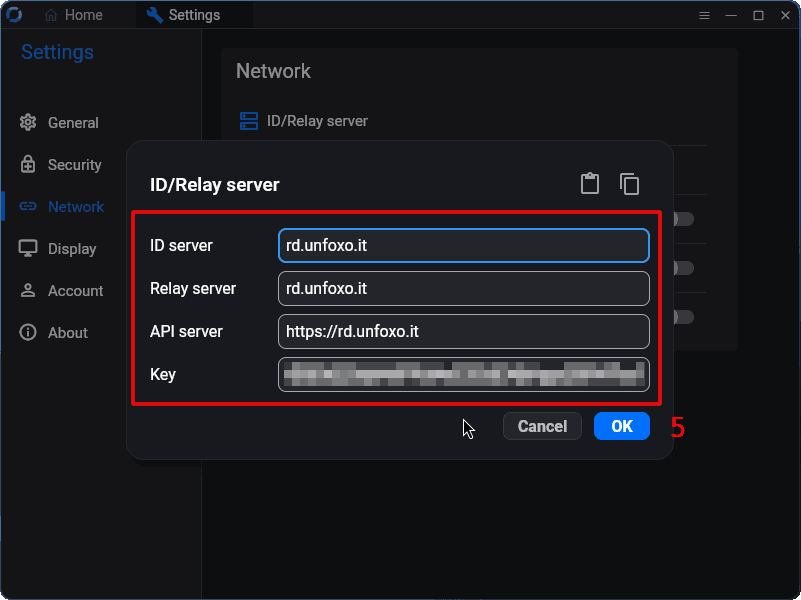Image resolution: width=801 pixels, height=600 pixels.
Task: Click the General gear icon in sidebar
Action: tap(28, 123)
